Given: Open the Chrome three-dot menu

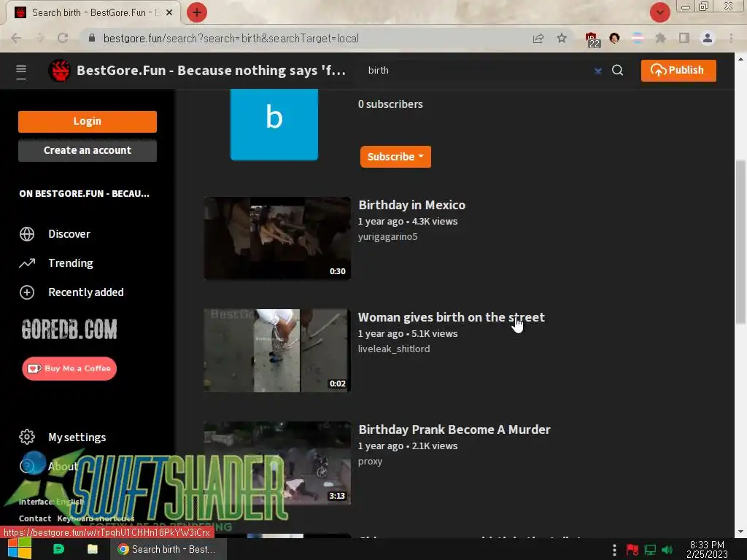Looking at the screenshot, I should [731, 38].
